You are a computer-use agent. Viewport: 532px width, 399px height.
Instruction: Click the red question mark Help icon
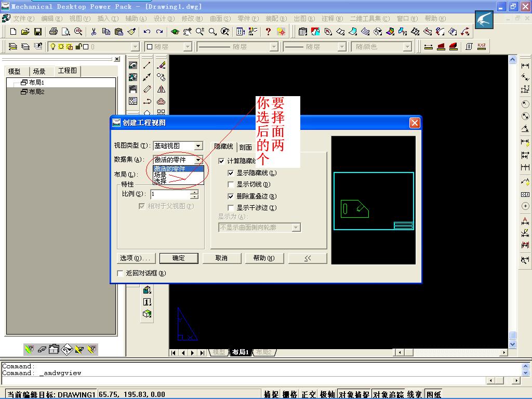268,32
